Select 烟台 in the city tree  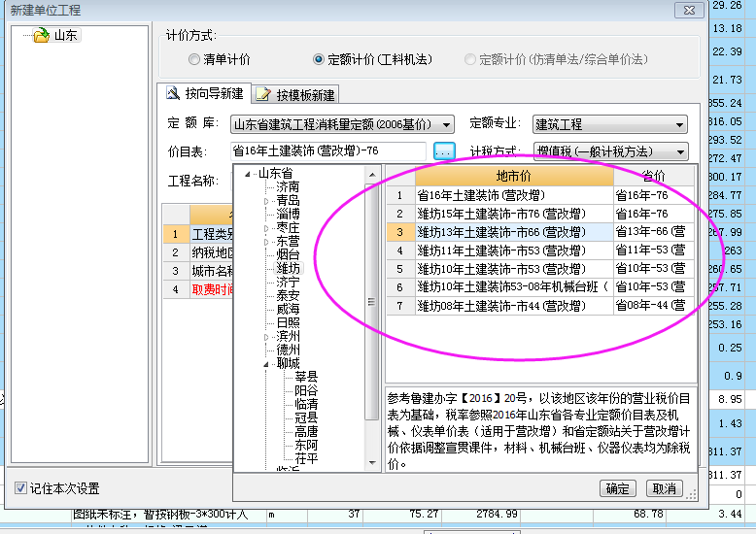(x=288, y=254)
